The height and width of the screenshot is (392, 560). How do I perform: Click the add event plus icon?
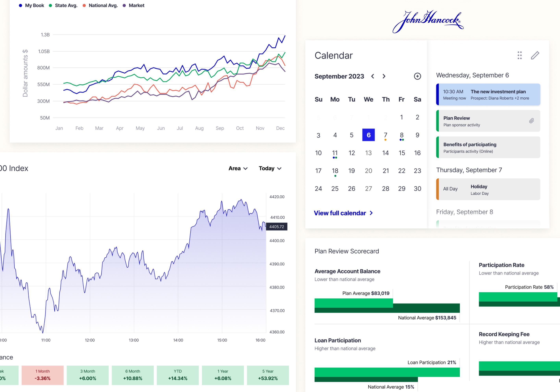coord(417,76)
